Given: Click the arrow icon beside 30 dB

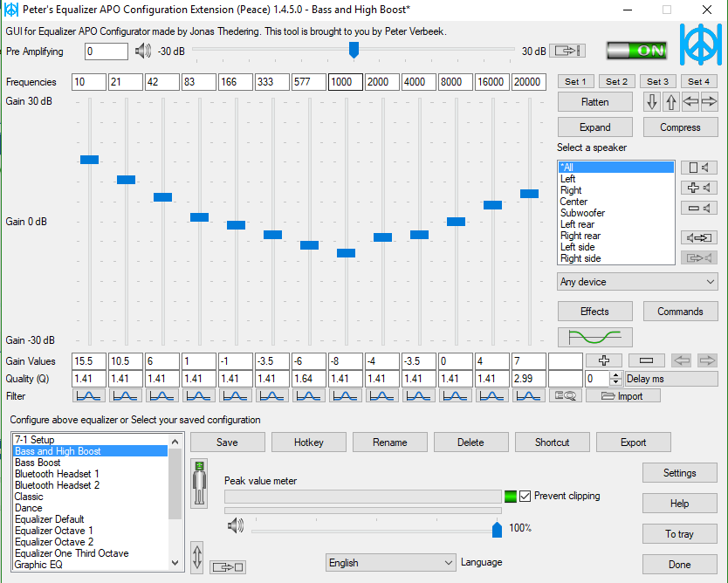Looking at the screenshot, I should [x=567, y=51].
